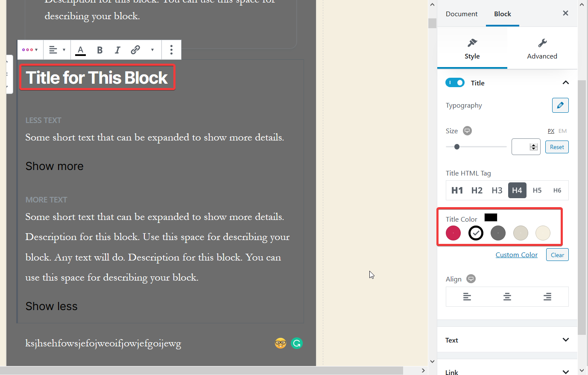
Task: Click the Show less link text
Action: point(52,306)
